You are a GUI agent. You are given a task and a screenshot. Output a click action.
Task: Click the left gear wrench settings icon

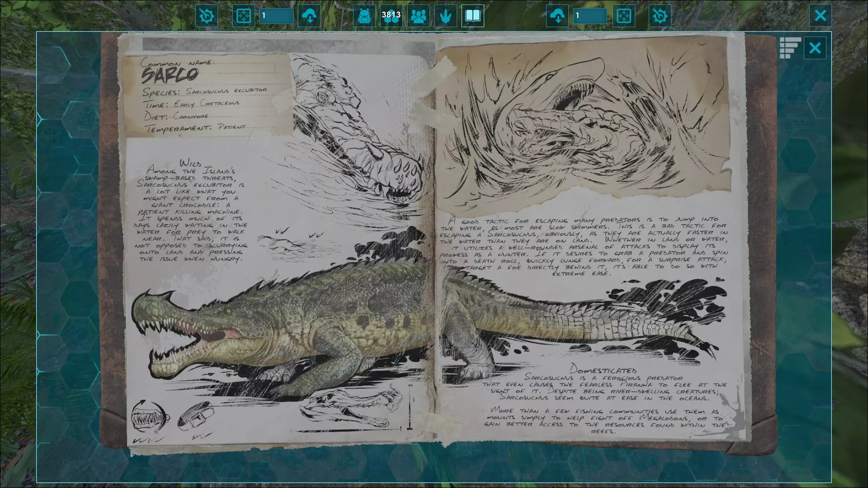tap(207, 16)
